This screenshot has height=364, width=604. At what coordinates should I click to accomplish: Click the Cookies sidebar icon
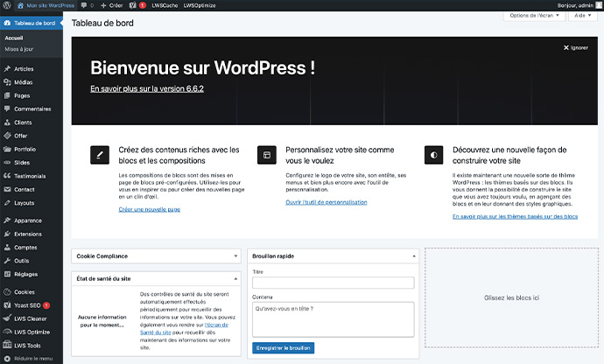click(7, 292)
